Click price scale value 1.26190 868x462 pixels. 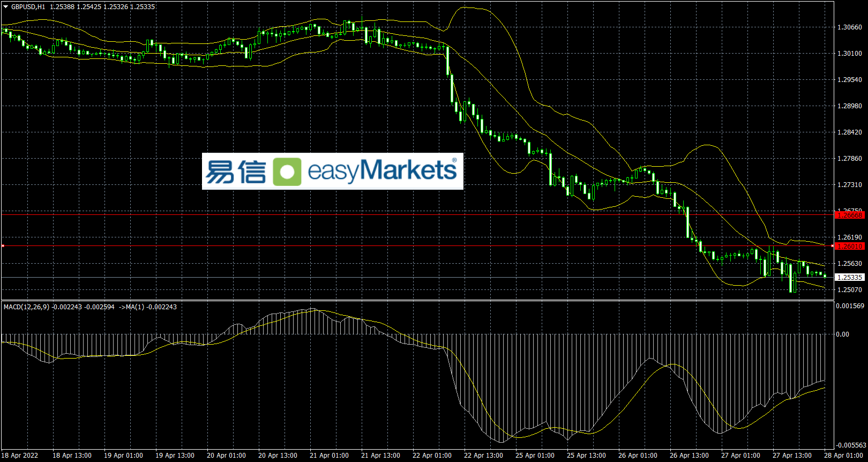(850, 237)
